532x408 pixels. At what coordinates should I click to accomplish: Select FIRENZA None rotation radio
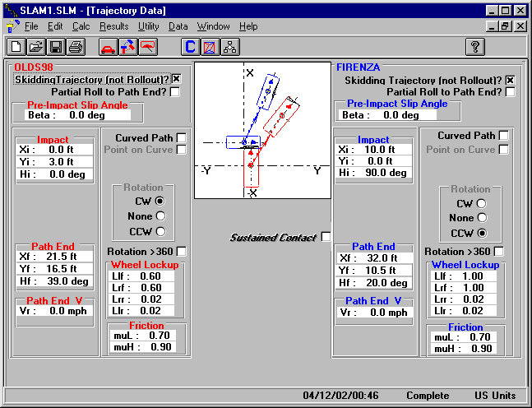[482, 218]
